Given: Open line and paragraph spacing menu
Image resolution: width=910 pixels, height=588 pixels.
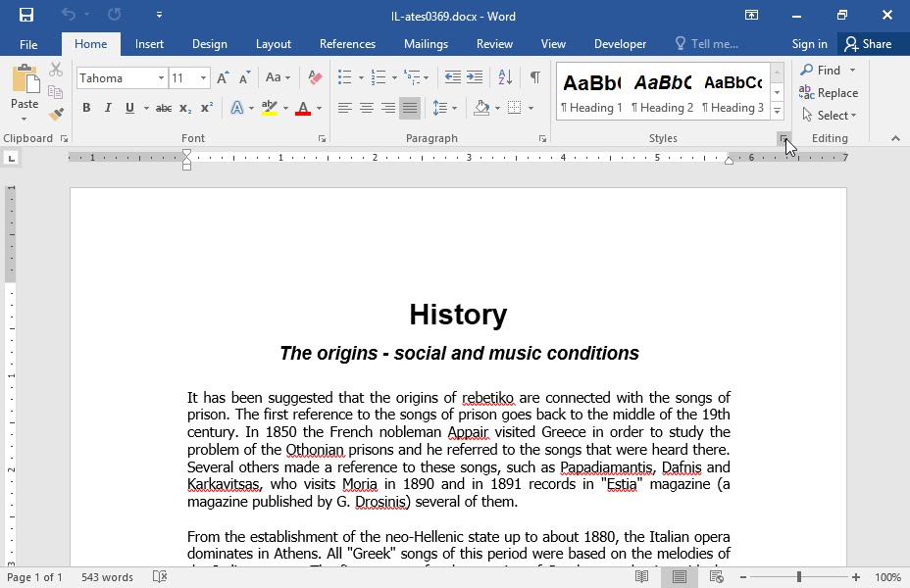Looking at the screenshot, I should click(444, 108).
